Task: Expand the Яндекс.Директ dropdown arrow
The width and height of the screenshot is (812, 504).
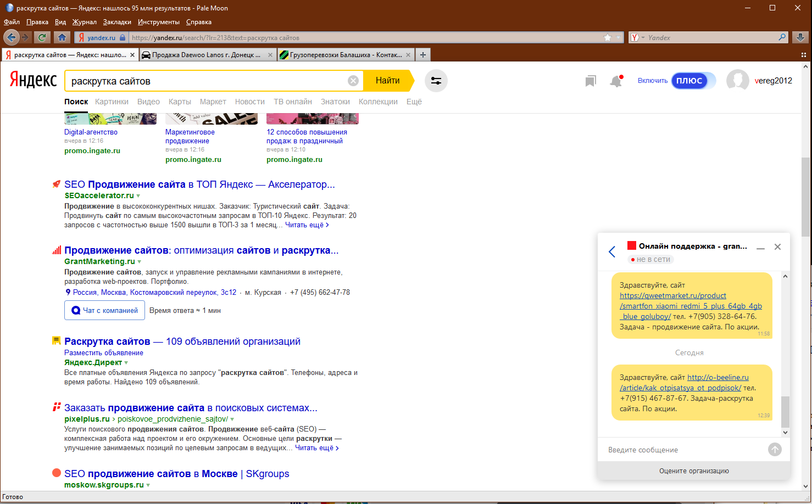Action: tap(126, 363)
